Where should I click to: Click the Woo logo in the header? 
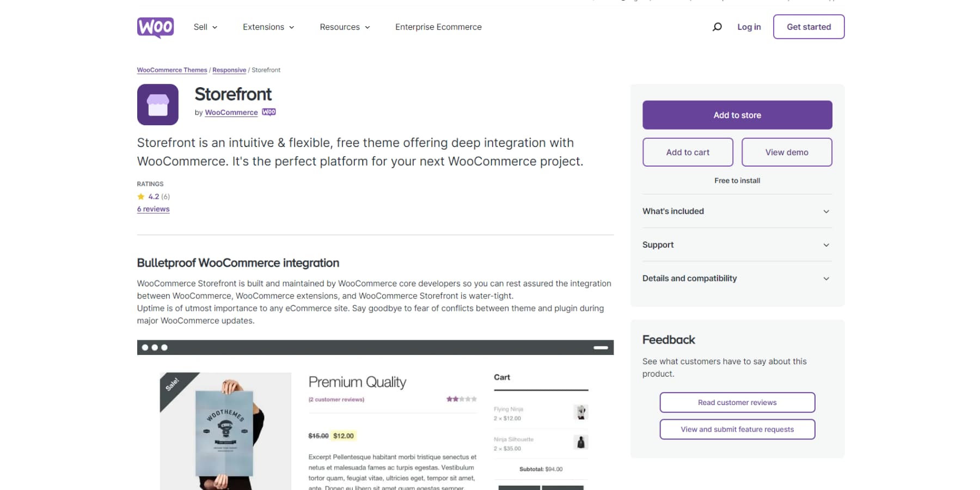[x=155, y=27]
